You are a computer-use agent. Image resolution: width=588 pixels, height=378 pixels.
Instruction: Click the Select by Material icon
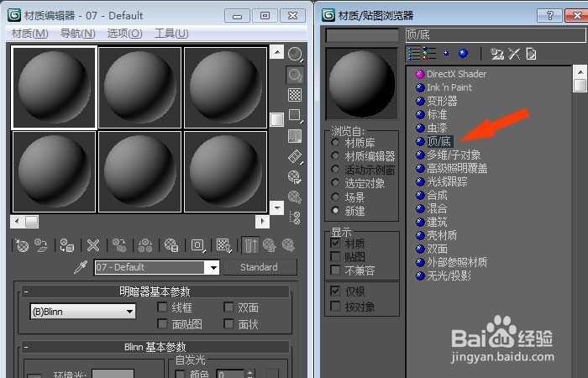(295, 197)
